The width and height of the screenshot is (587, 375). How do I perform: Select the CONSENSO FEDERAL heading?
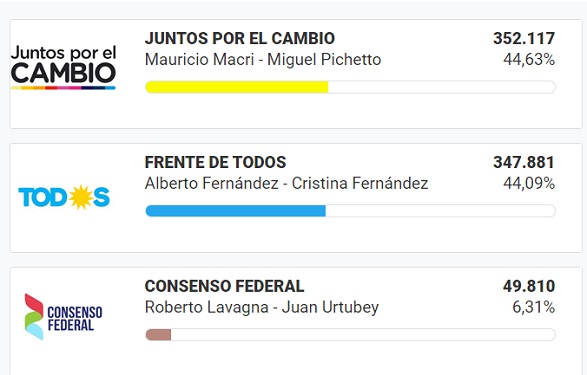(224, 286)
